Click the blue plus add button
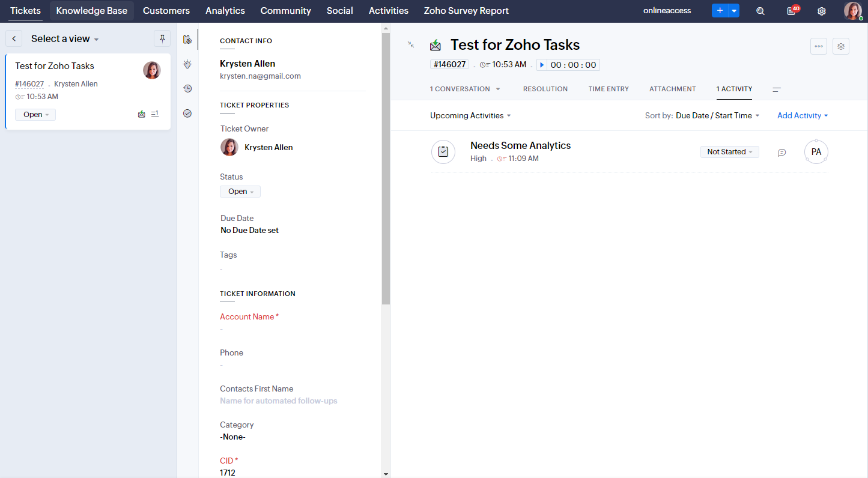This screenshot has width=868, height=478. click(x=720, y=11)
